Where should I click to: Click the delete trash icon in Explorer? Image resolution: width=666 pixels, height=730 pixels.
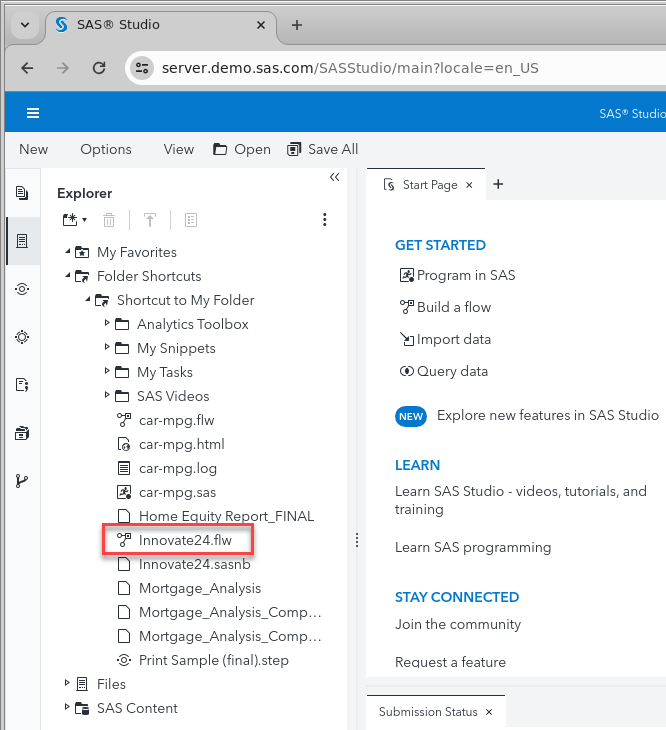[x=110, y=220]
